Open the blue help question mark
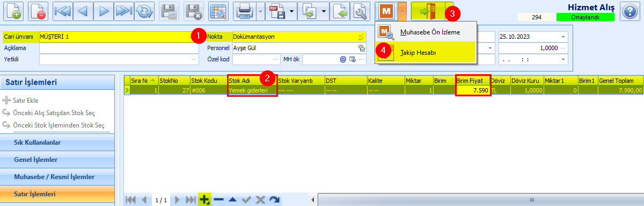This screenshot has width=644, height=206. 631,11
